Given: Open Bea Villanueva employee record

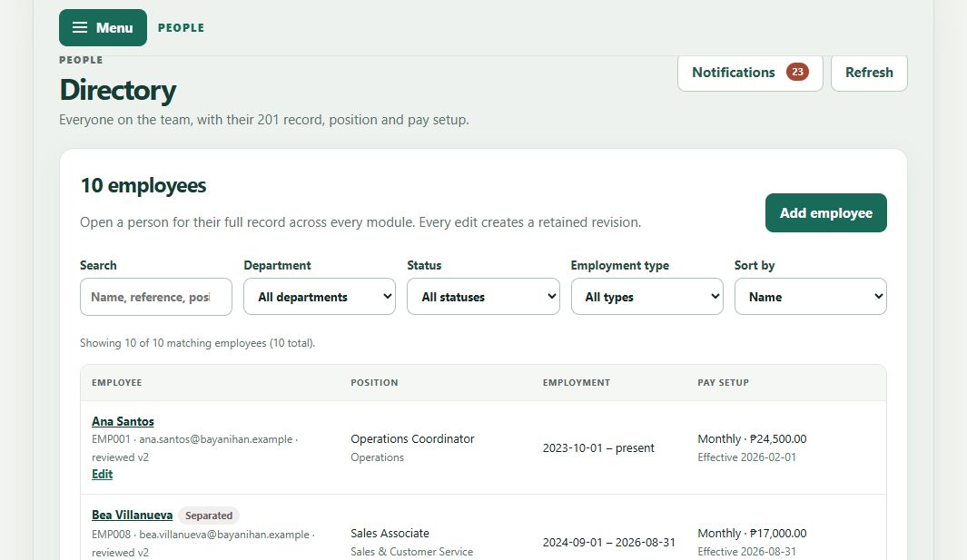Looking at the screenshot, I should (132, 515).
